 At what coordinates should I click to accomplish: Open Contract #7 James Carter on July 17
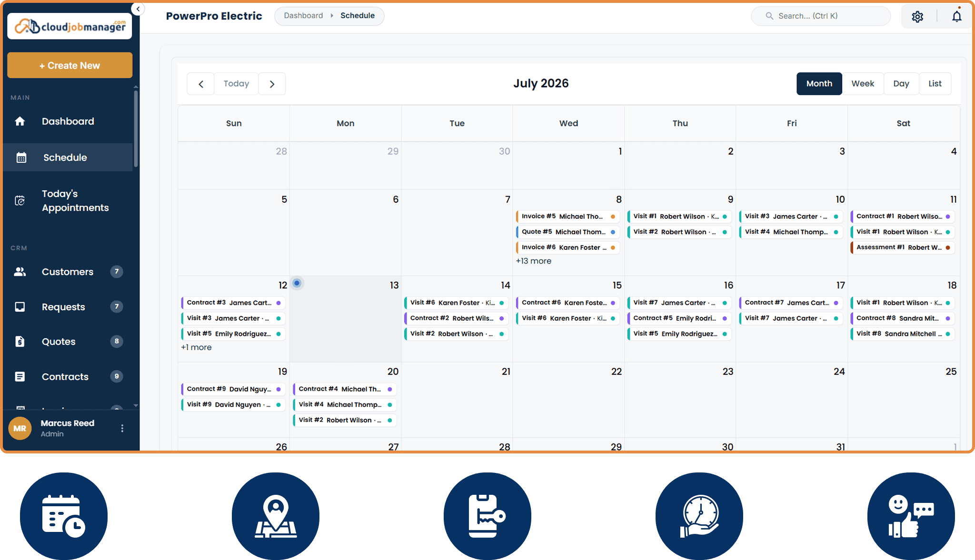791,303
